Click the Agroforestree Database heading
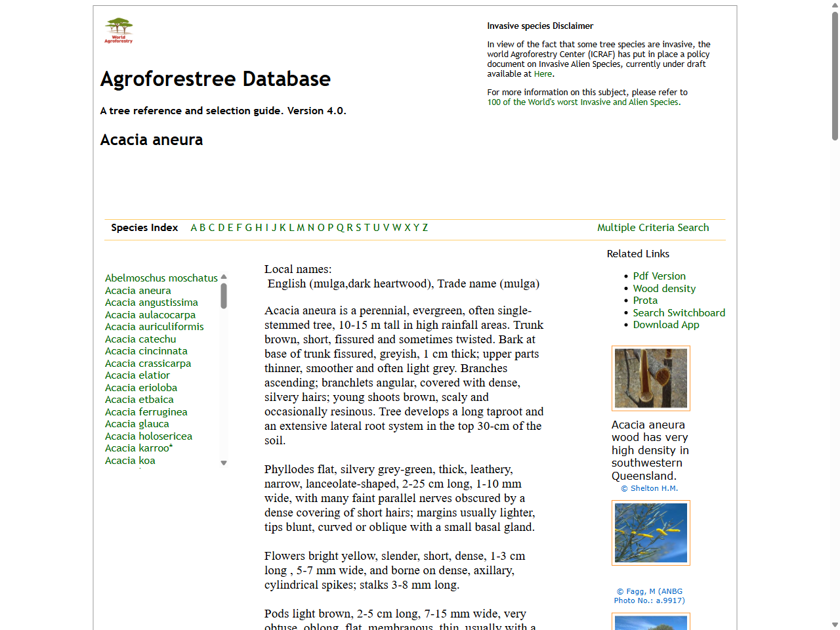Screen dimensions: 840x630 (215, 79)
